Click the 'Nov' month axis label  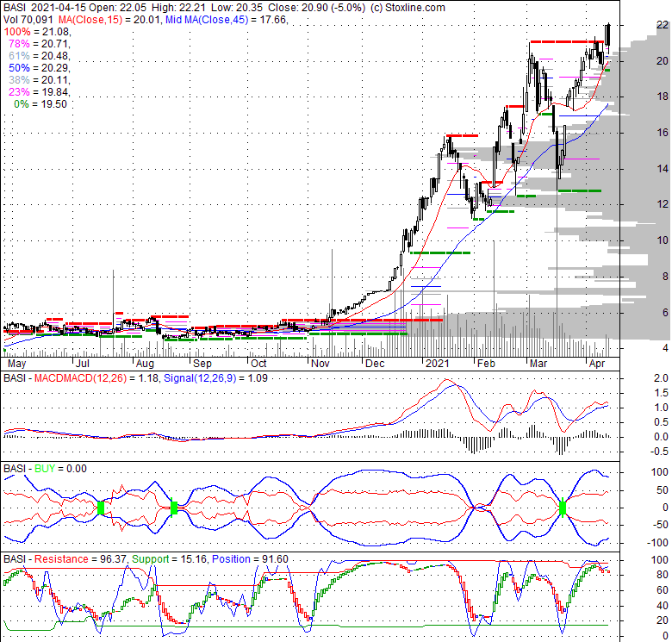point(320,364)
